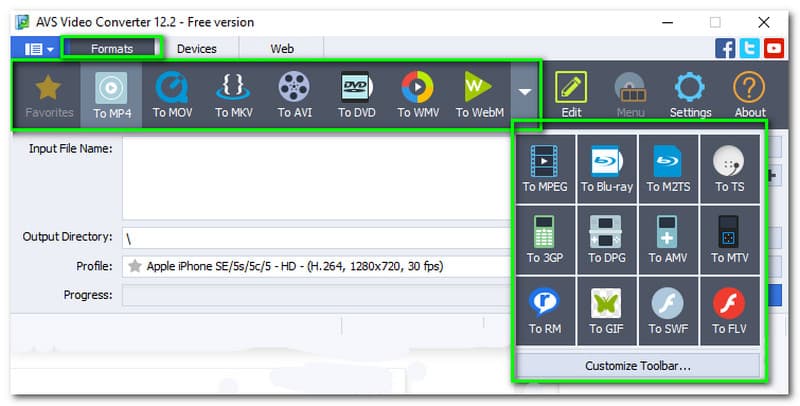Click the disc Menu toolbar icon
Image resolution: width=800 pixels, height=406 pixels.
tap(631, 94)
